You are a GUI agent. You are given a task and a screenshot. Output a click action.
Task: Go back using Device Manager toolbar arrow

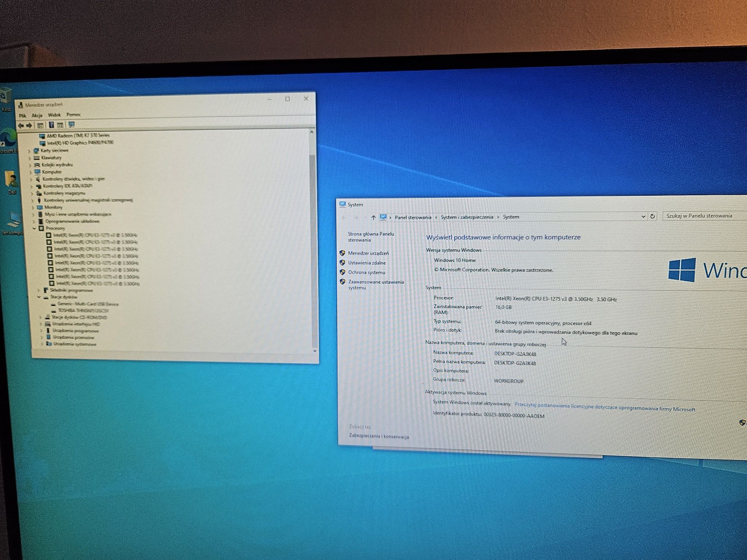click(x=21, y=125)
